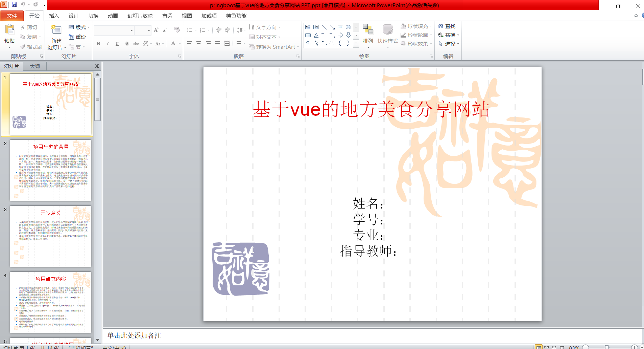The width and height of the screenshot is (644, 349).
Task: Select the oval shape tool
Action: (348, 27)
